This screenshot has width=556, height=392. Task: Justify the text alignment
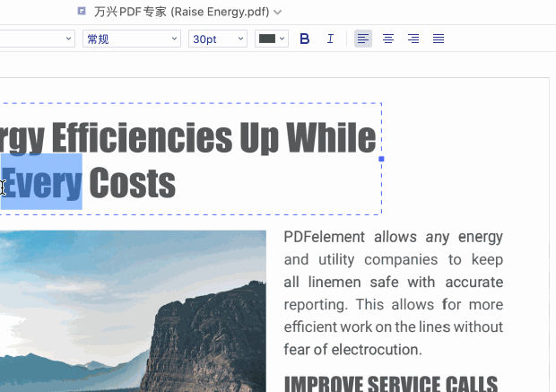pyautogui.click(x=439, y=39)
